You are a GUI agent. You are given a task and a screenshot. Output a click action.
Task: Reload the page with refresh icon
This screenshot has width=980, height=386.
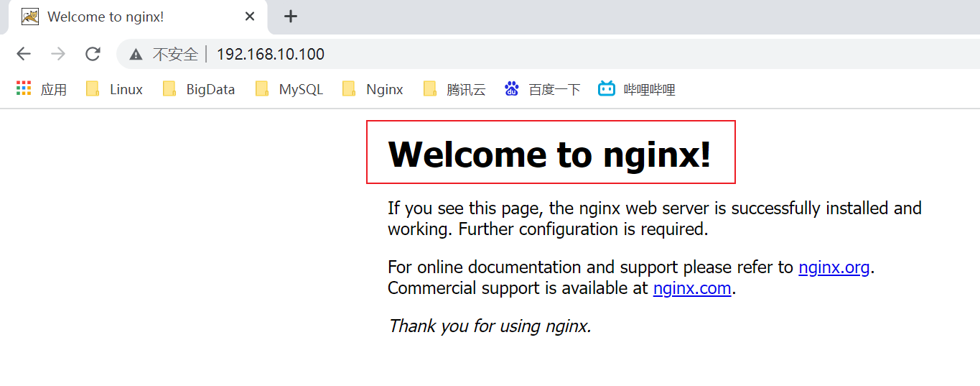pyautogui.click(x=93, y=54)
